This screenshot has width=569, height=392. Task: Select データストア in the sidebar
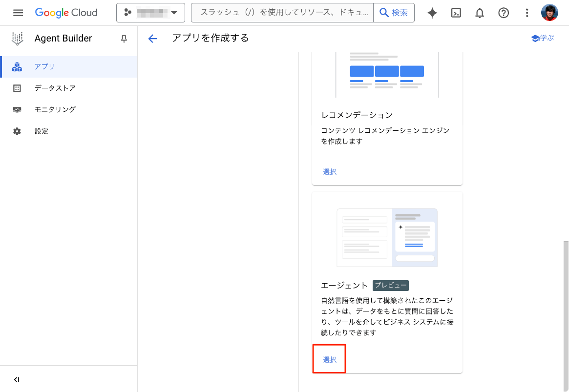coord(68,88)
